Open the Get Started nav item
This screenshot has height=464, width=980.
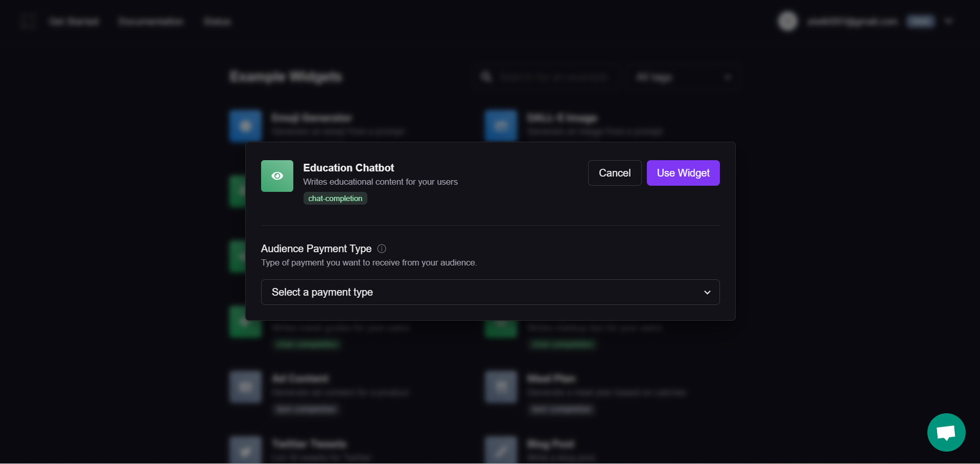(74, 21)
